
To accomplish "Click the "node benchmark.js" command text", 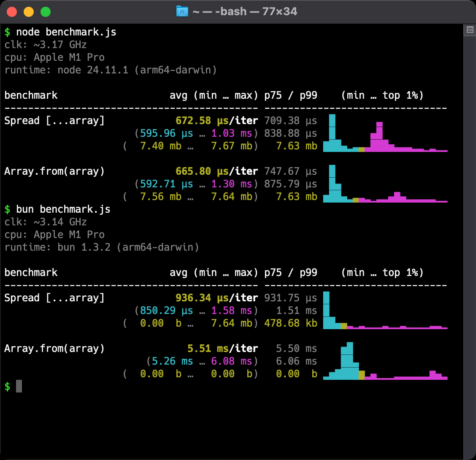I will pos(66,32).
